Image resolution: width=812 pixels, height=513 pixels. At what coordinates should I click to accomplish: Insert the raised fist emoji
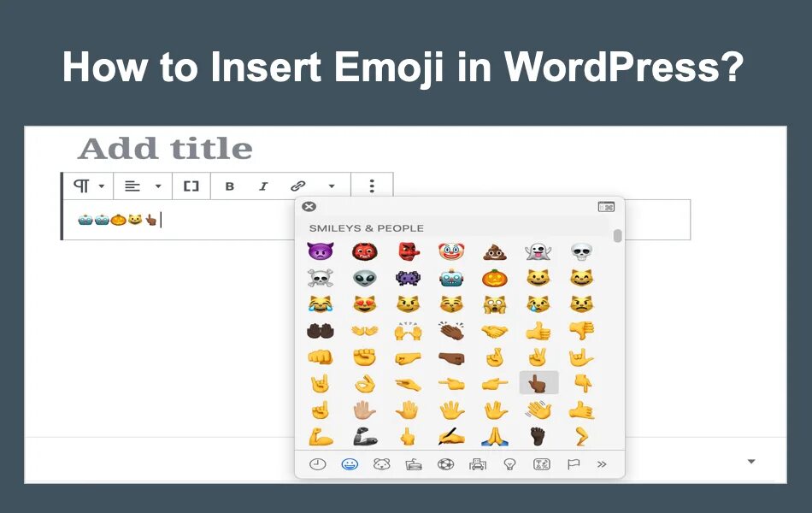365,357
